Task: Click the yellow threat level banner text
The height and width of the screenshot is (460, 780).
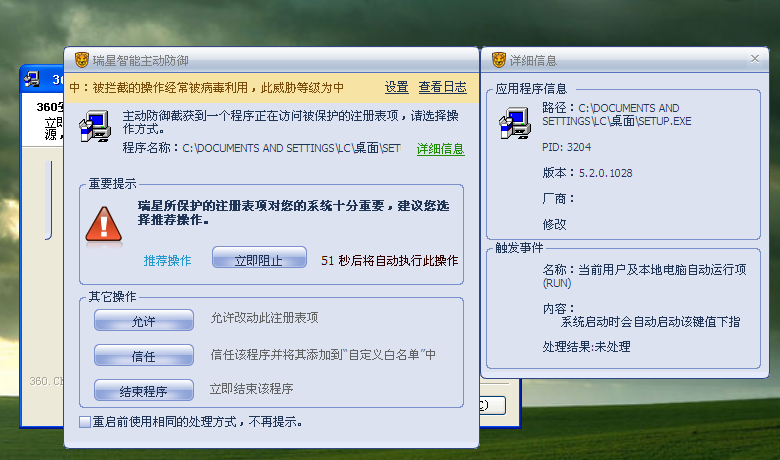Action: point(206,88)
